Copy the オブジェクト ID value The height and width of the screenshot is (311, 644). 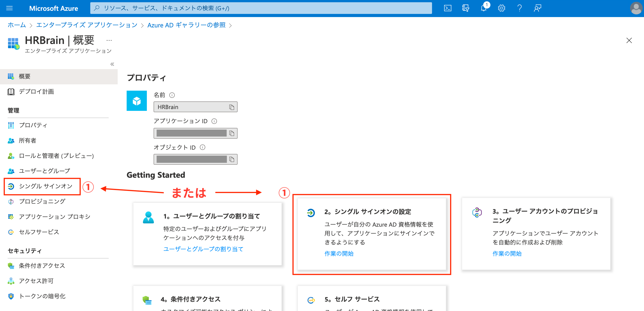[x=232, y=159]
